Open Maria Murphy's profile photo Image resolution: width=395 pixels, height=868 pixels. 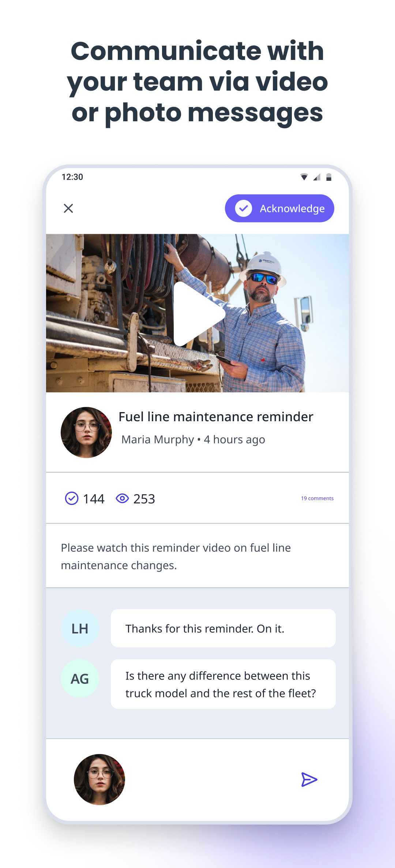[x=86, y=433]
